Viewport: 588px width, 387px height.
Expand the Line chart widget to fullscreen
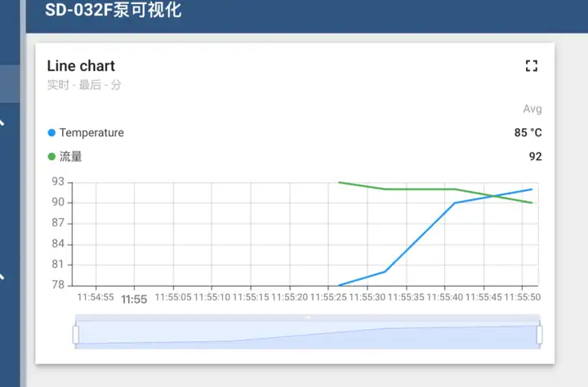tap(532, 66)
